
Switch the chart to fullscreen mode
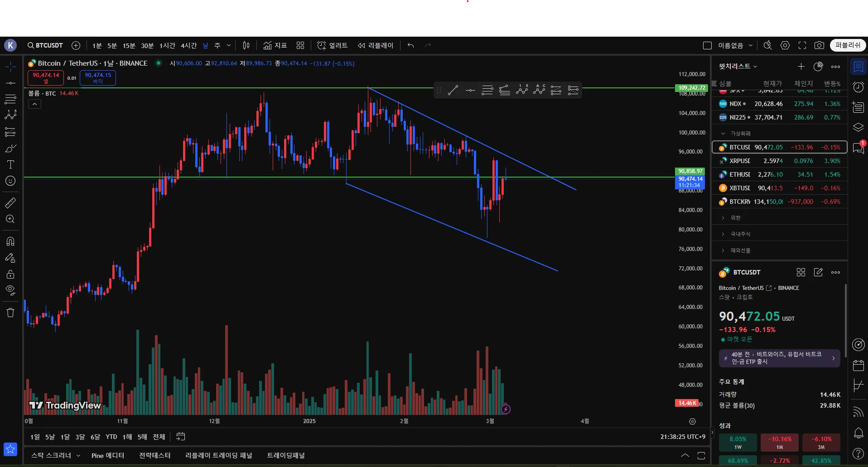click(x=802, y=45)
